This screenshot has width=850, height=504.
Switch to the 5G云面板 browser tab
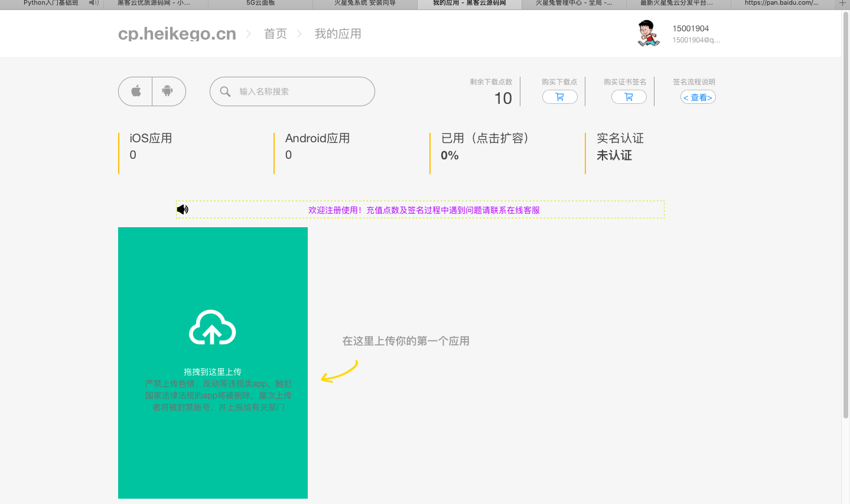click(260, 4)
